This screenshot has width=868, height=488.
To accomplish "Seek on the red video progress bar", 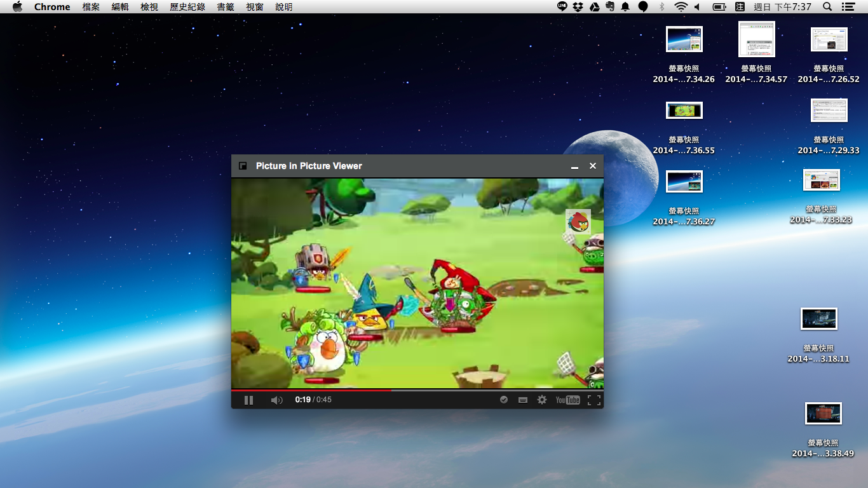I will [x=417, y=390].
